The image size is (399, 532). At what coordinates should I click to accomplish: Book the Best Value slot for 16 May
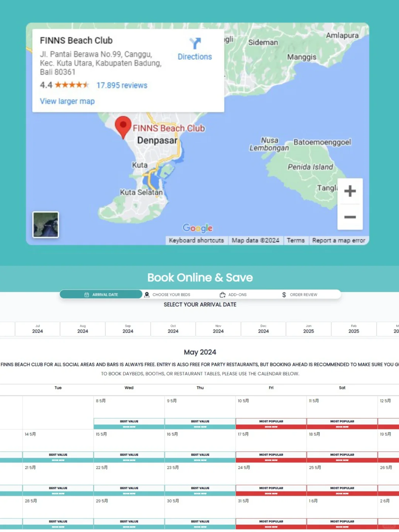click(x=200, y=457)
